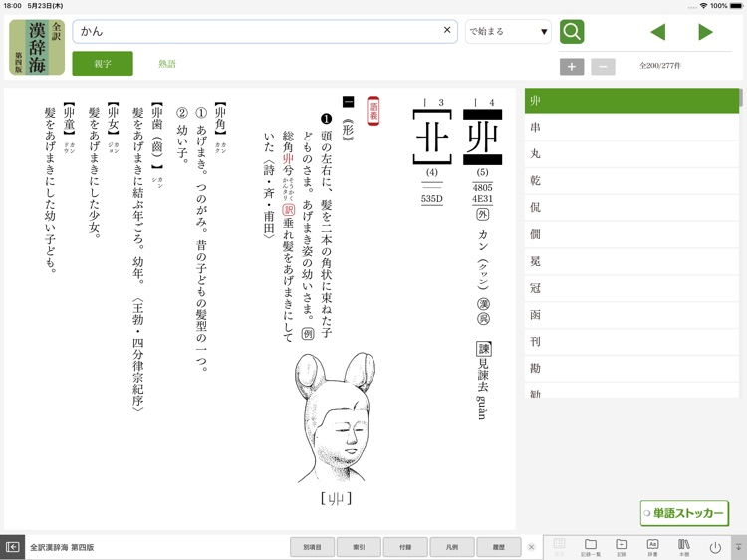Select 乾 in the results list

(x=631, y=180)
